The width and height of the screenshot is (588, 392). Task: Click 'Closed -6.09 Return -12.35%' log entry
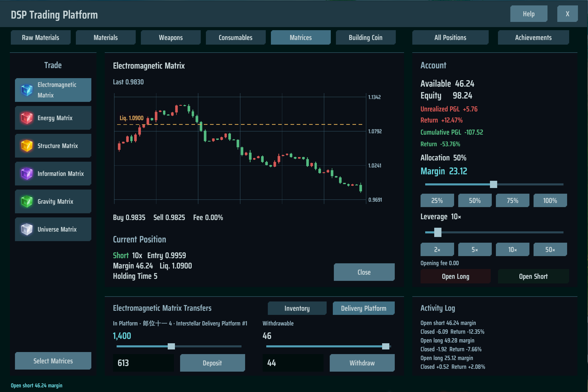tap(452, 332)
